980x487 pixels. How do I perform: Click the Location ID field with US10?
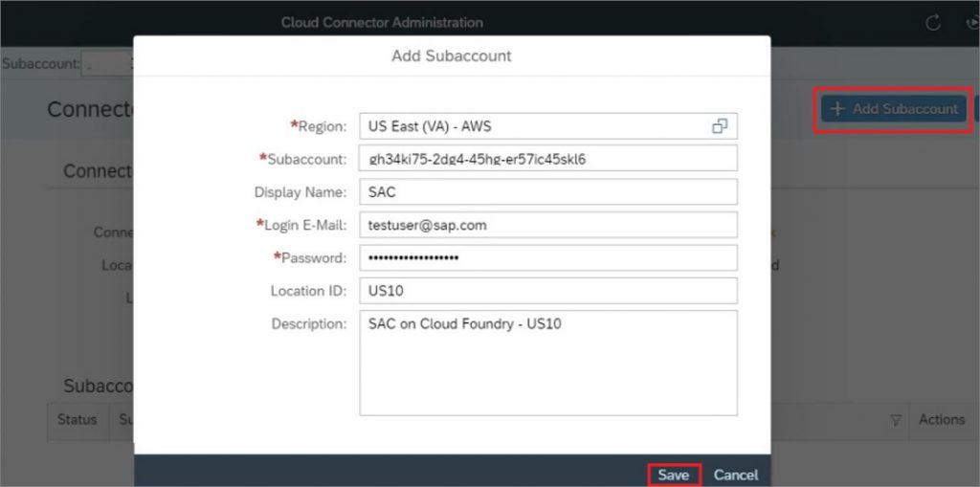[548, 291]
